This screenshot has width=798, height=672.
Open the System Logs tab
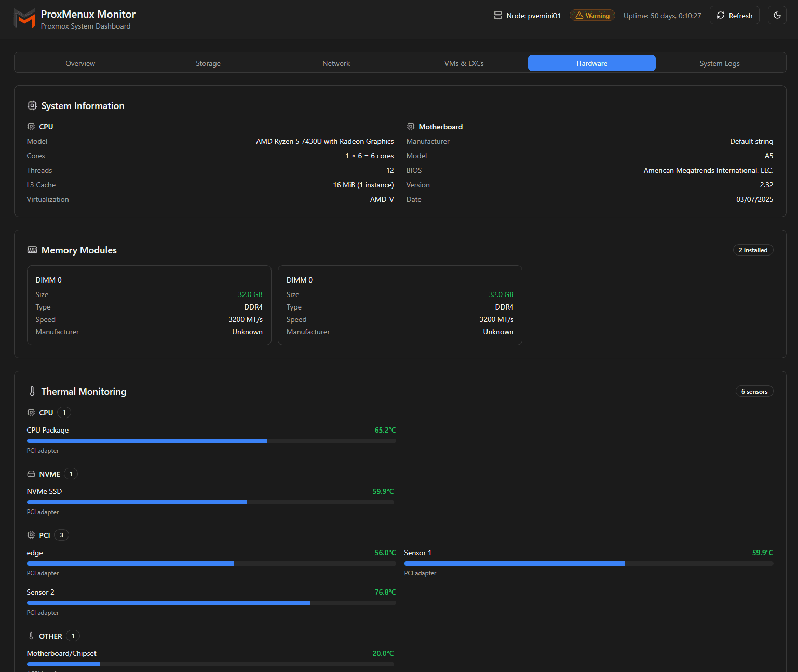[720, 63]
